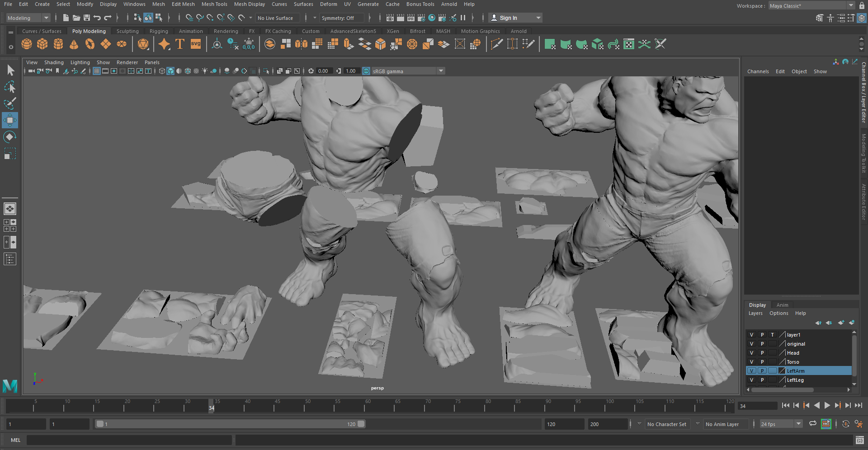Toggle visibility V of the LeftArm layer
868x450 pixels.
(x=752, y=371)
